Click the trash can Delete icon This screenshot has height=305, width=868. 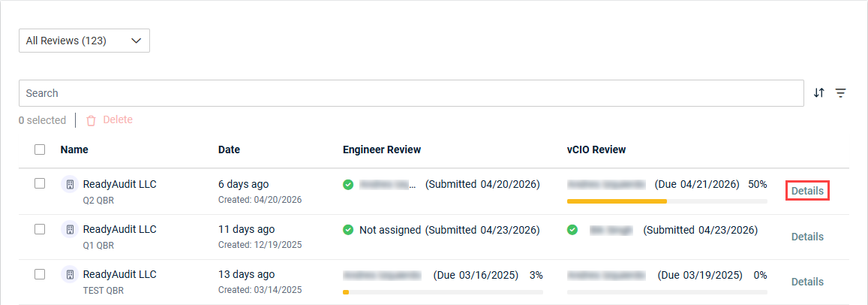pos(92,120)
